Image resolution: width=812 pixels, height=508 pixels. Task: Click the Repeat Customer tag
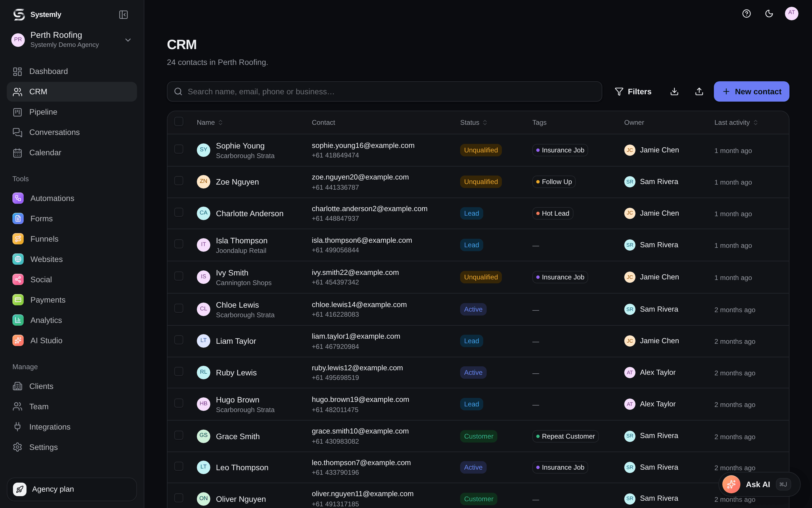(x=565, y=436)
